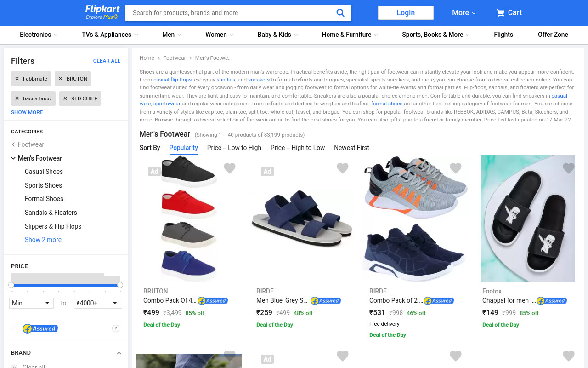The height and width of the screenshot is (368, 588).
Task: Select Slippers & Flip Flops category
Action: 53,226
